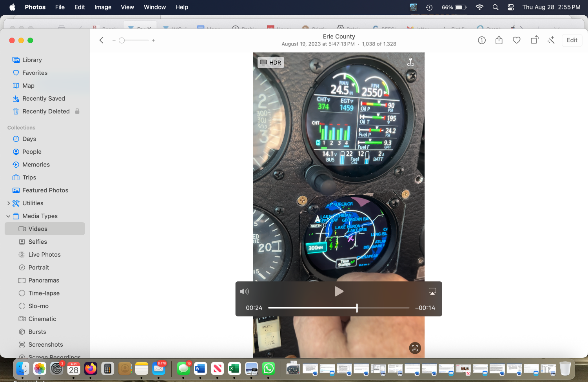The width and height of the screenshot is (588, 382).
Task: Mute the video volume
Action: 244,291
